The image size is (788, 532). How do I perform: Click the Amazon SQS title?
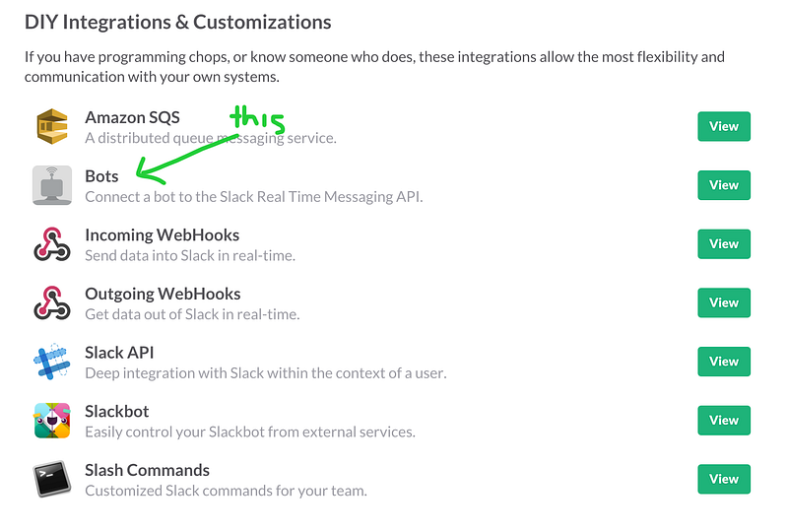tap(132, 117)
